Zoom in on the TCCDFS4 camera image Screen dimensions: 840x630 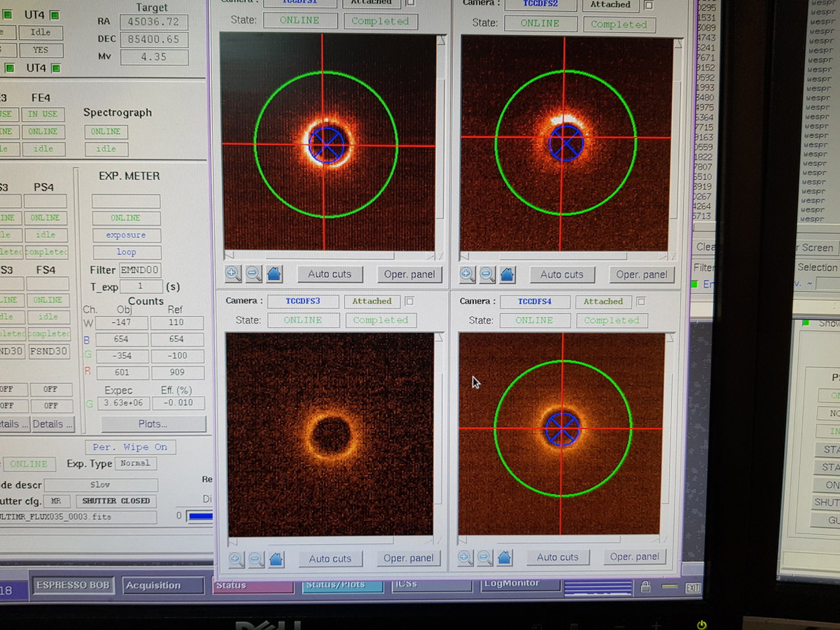[465, 557]
